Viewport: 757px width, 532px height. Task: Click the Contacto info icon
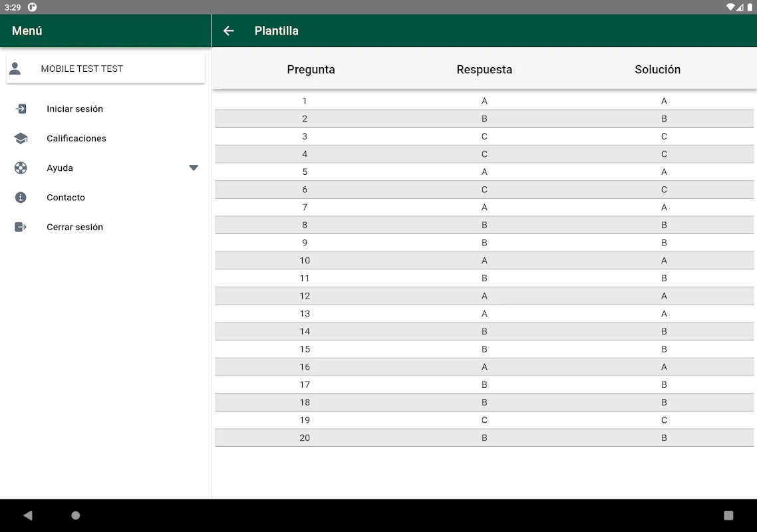(x=21, y=198)
